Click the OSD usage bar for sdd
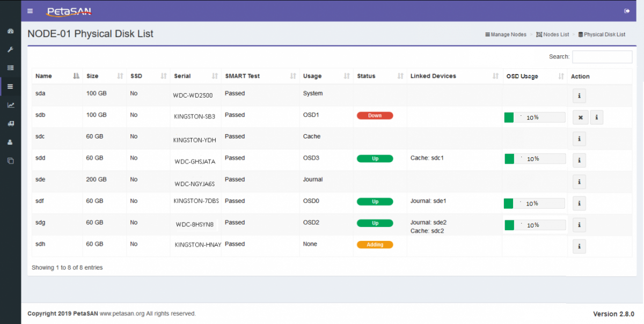The height and width of the screenshot is (324, 644). (535, 159)
